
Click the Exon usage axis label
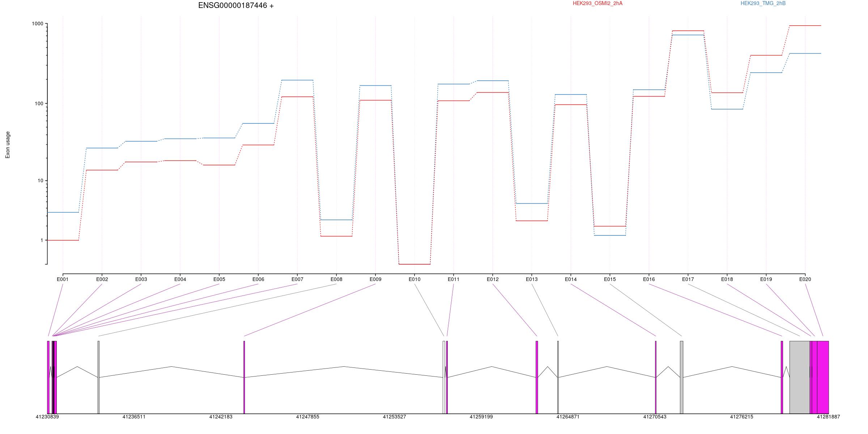pyautogui.click(x=8, y=145)
